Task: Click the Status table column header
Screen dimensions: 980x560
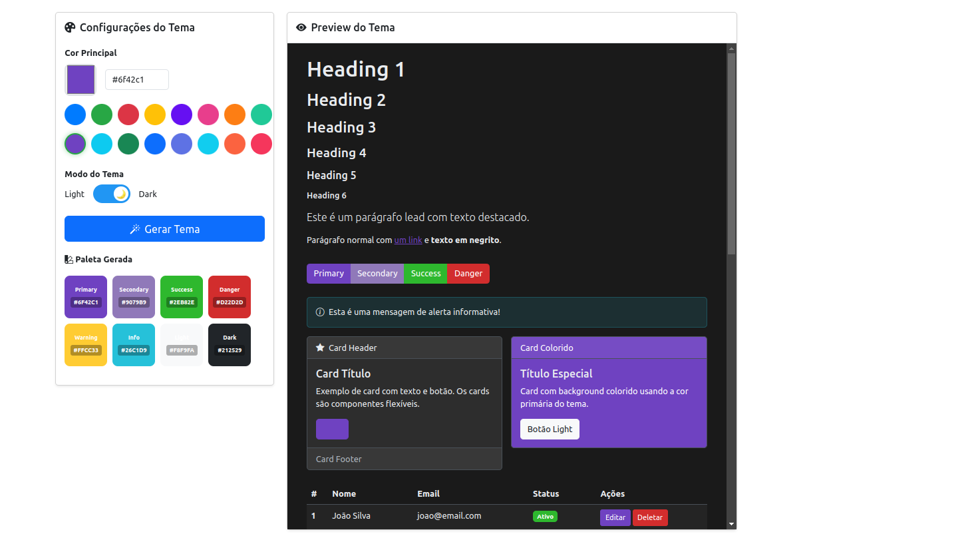Action: tap(546, 494)
